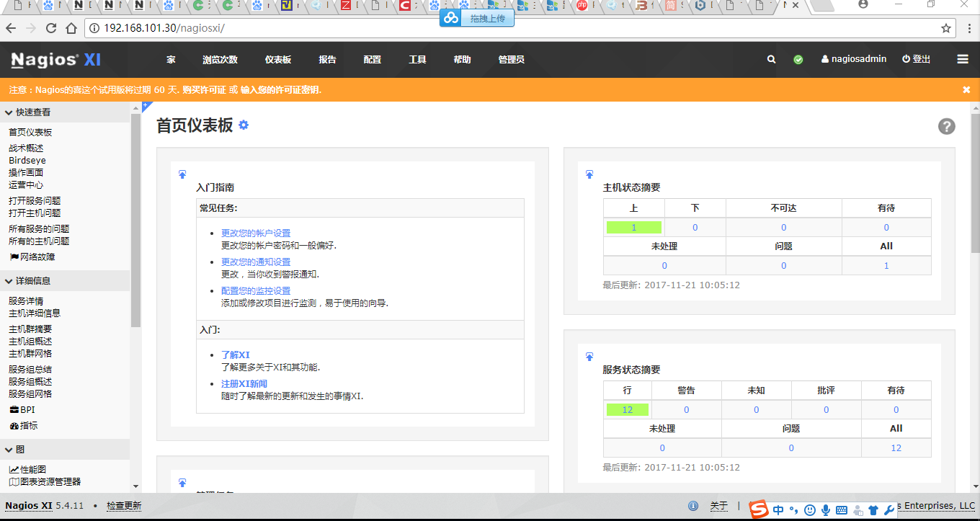Image resolution: width=980 pixels, height=521 pixels.
Task: Click the pin icon of 入门指南 dashlet
Action: (182, 174)
